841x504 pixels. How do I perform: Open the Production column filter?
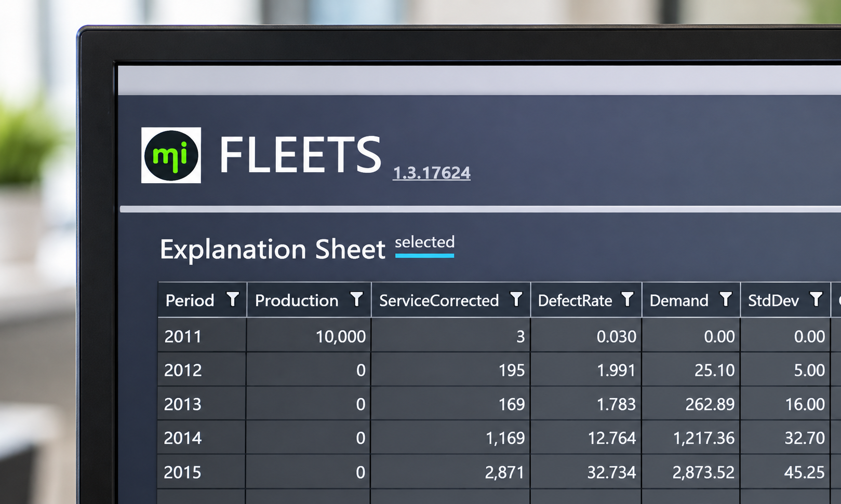[356, 299]
